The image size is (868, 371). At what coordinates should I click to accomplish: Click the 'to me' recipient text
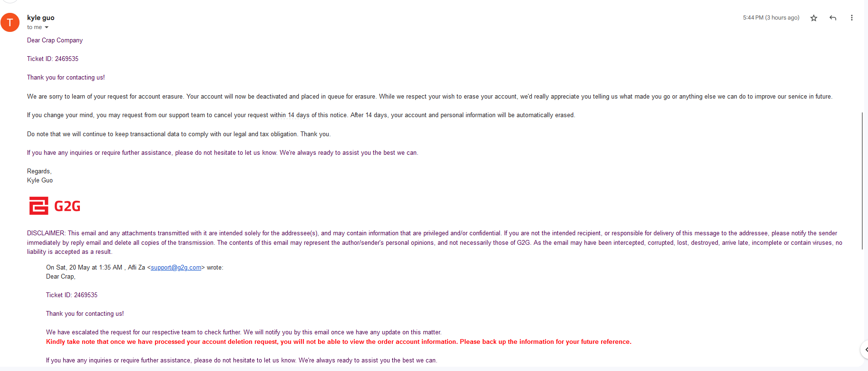click(34, 28)
